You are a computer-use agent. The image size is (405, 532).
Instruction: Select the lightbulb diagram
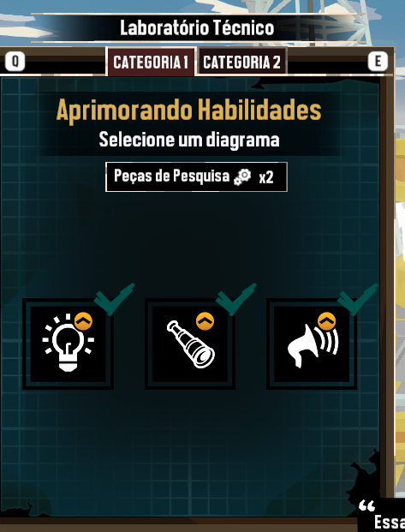tap(68, 344)
